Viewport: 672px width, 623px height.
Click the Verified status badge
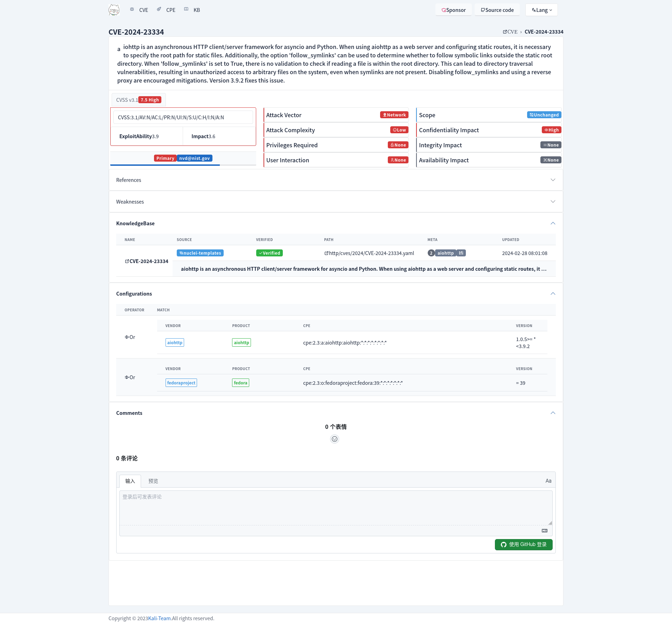(269, 253)
